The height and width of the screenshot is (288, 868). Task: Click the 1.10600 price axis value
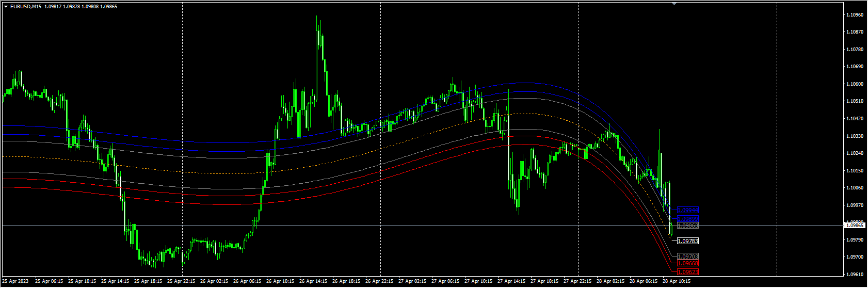click(x=855, y=84)
